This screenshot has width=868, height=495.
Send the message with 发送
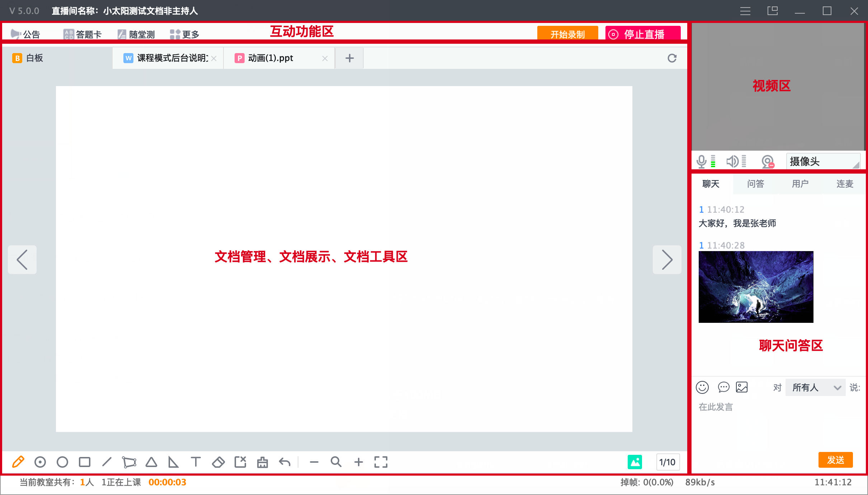click(835, 460)
